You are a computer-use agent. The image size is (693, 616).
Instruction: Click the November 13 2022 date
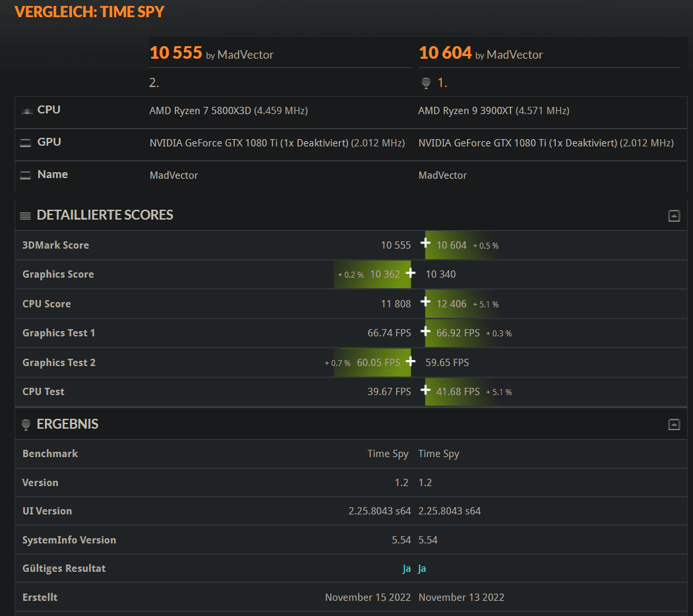[462, 598]
